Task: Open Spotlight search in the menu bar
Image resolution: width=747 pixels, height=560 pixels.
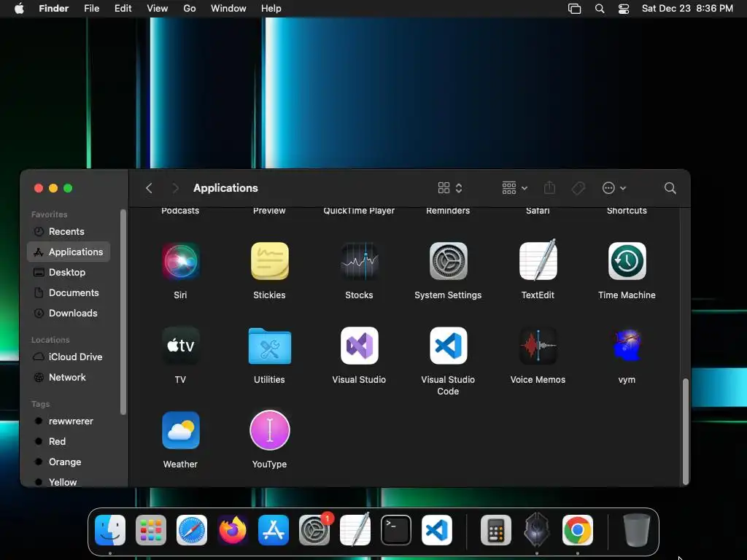Action: 600,9
